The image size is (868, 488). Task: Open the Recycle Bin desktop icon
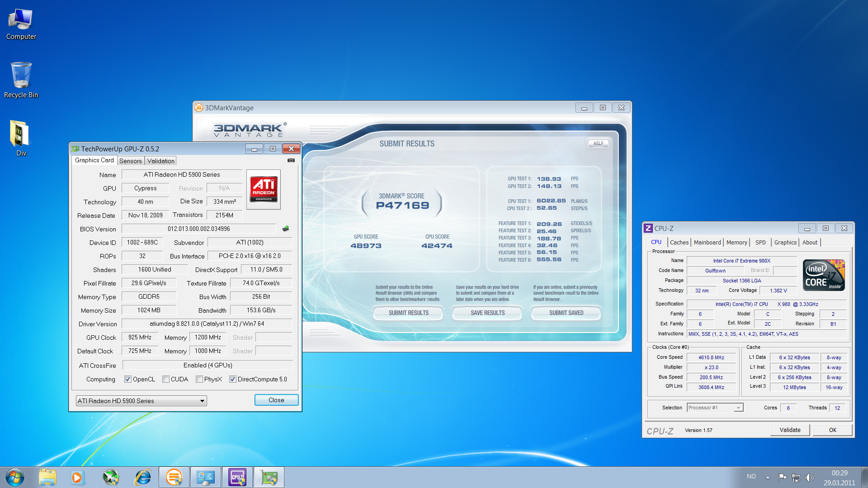[x=21, y=80]
